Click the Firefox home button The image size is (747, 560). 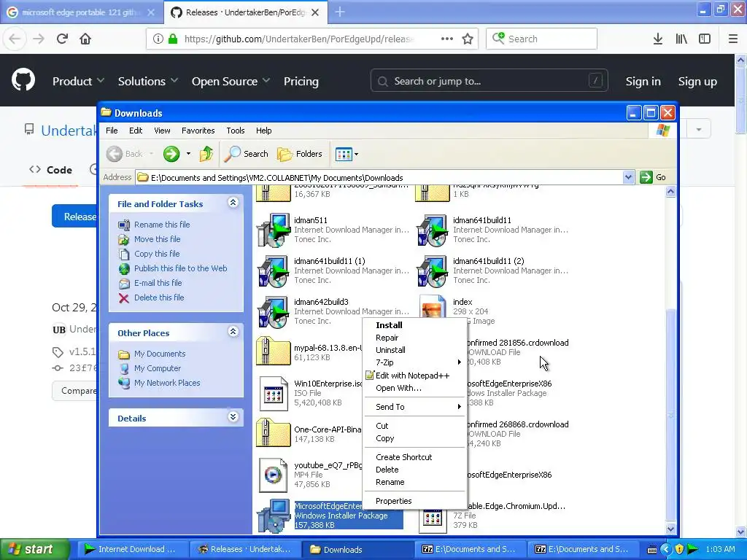85,39
